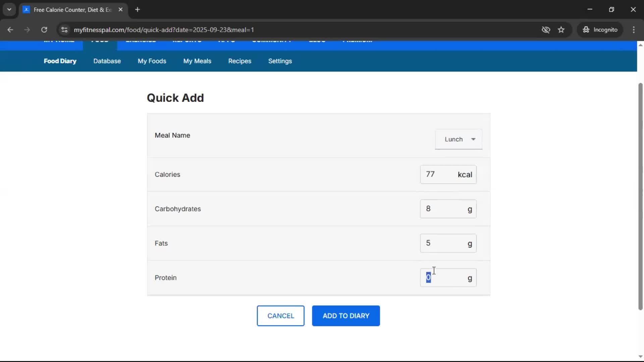Click ADD TO DIARY button

pyautogui.click(x=346, y=316)
